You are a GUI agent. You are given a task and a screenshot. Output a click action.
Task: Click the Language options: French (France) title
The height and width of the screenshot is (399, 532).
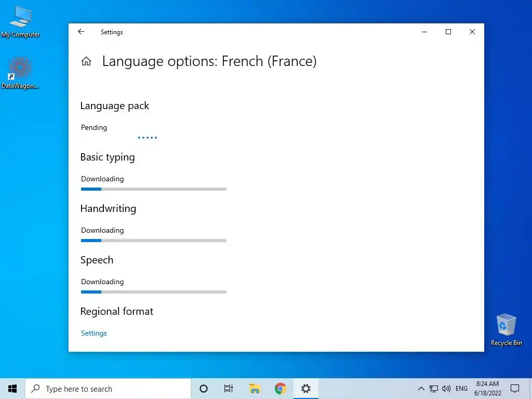(x=209, y=61)
